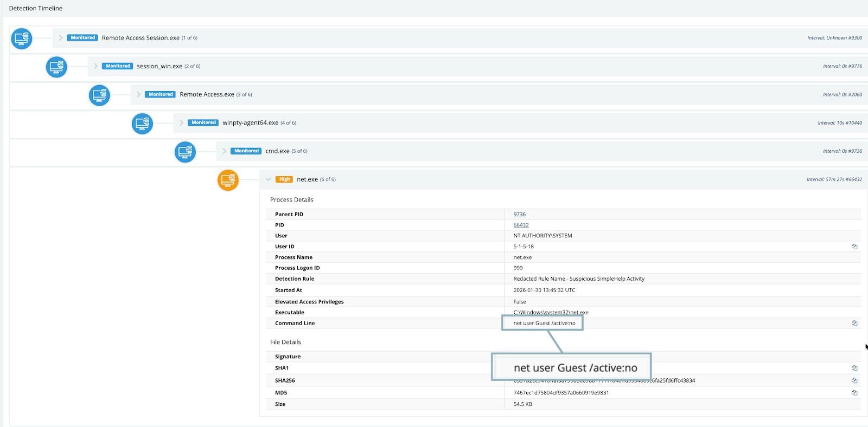Copy the SHA256 hash value
The image size is (868, 427).
click(x=854, y=380)
